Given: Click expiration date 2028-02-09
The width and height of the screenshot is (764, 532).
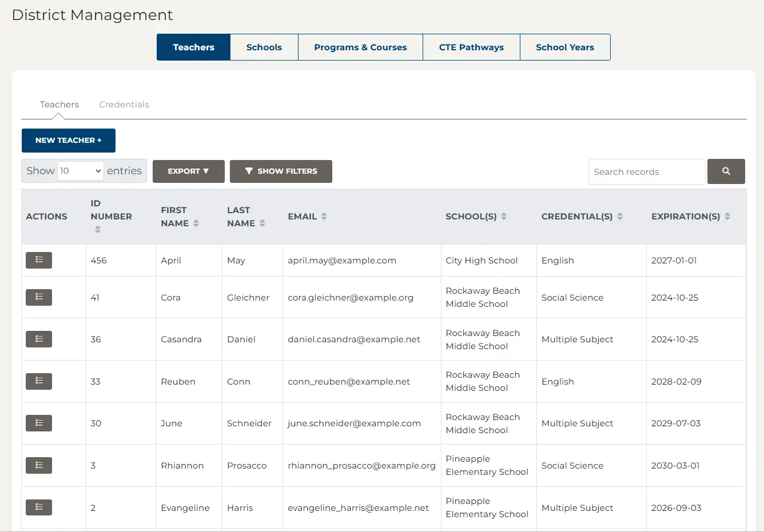Looking at the screenshot, I should (676, 382).
